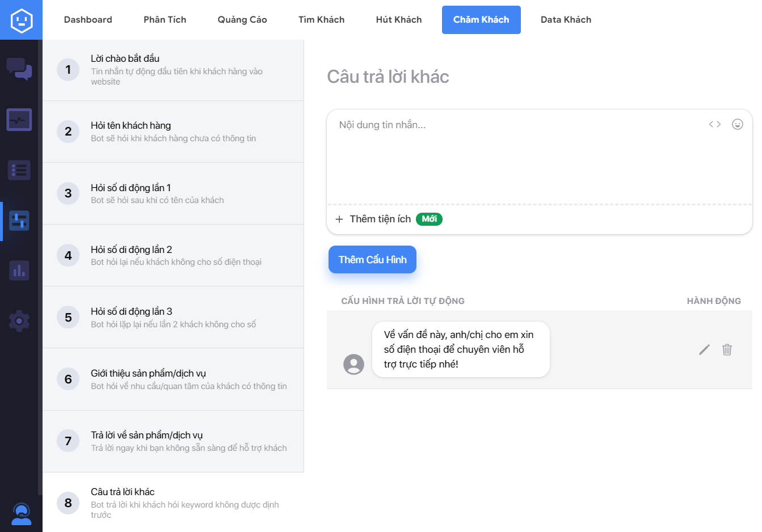Select step 7 Trả lời về sản phẩm/dịch vụ

pyautogui.click(x=173, y=441)
